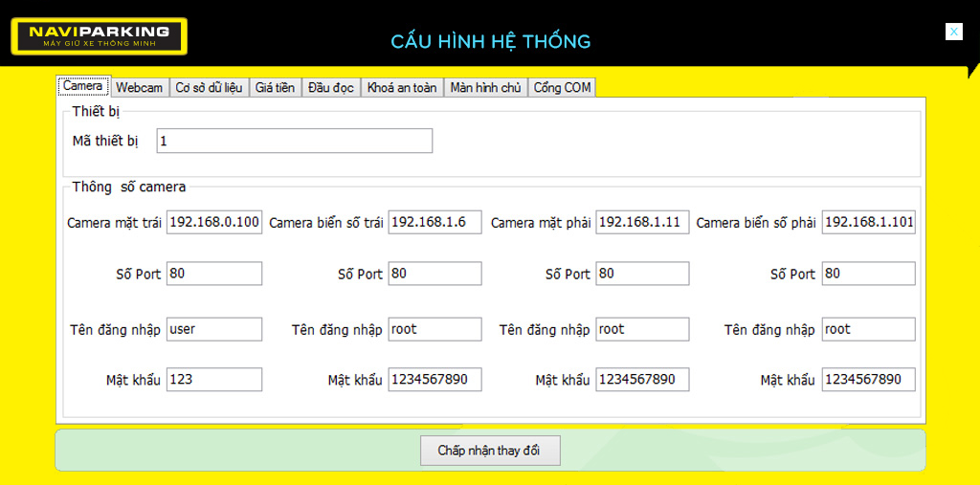
Task: Switch to the Camera tab
Action: pos(84,86)
